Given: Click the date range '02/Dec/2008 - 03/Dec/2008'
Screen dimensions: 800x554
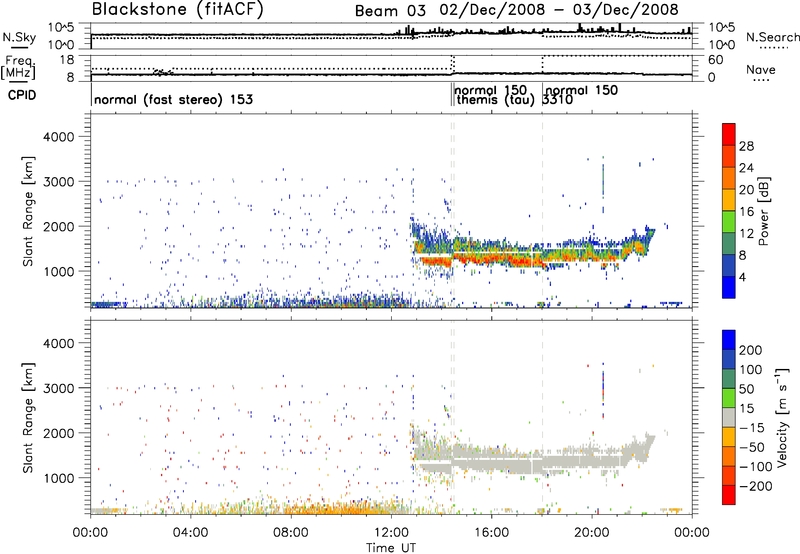Looking at the screenshot, I should [x=558, y=10].
